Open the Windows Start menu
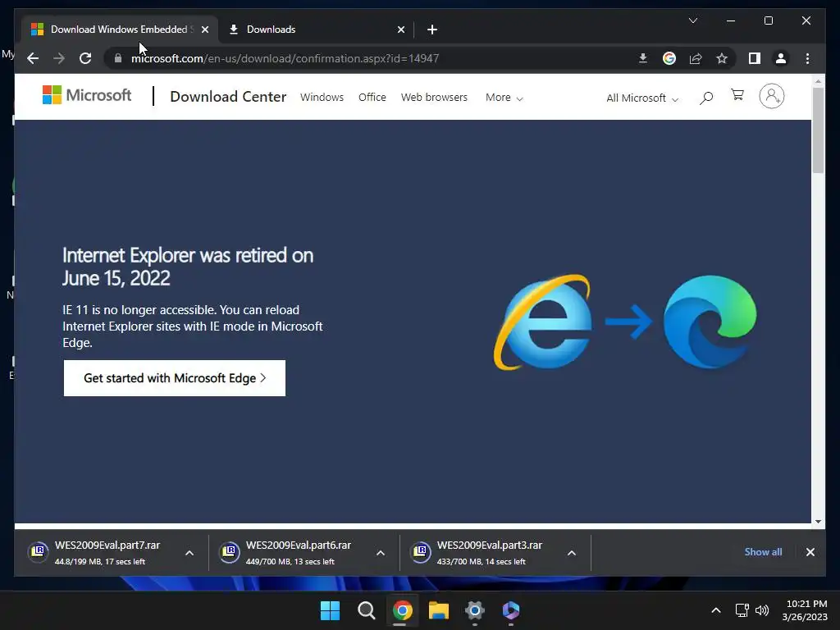Image resolution: width=840 pixels, height=630 pixels. point(330,610)
